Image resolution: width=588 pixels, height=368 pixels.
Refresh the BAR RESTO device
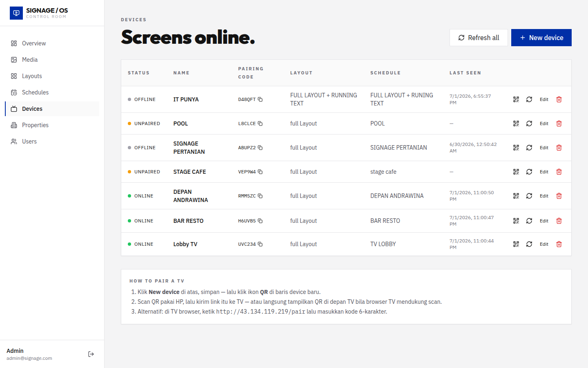click(x=529, y=221)
